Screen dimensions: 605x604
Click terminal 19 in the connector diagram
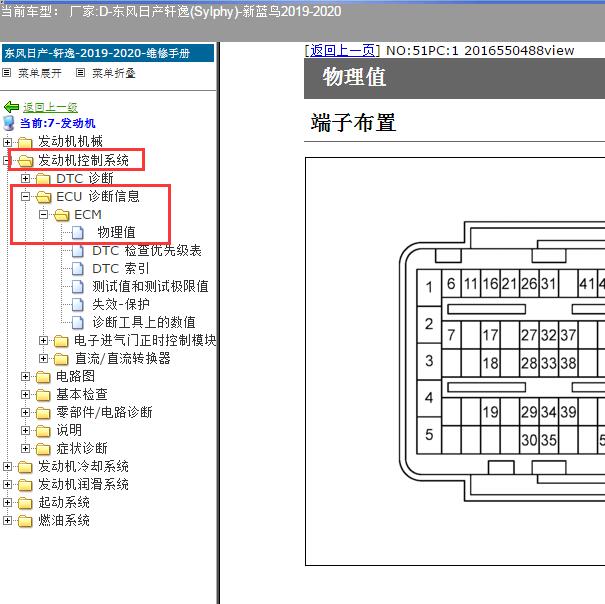(x=490, y=412)
